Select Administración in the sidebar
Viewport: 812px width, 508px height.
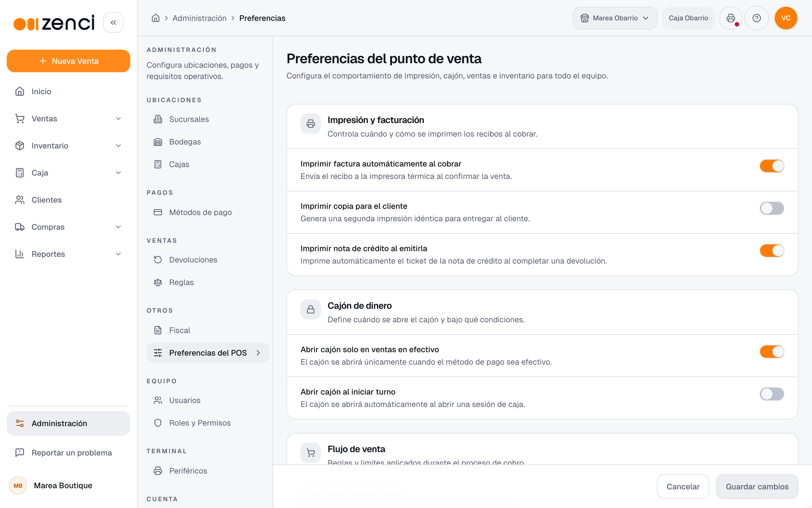69,423
